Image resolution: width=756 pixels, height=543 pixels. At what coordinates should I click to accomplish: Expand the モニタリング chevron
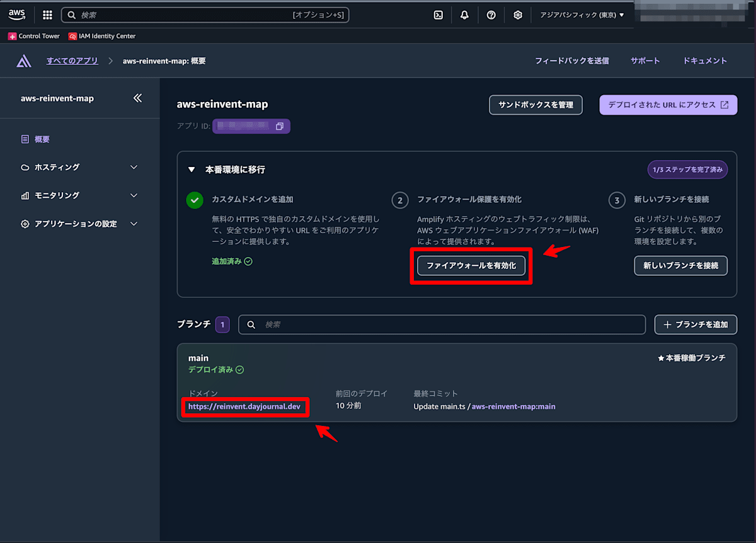[x=134, y=195]
